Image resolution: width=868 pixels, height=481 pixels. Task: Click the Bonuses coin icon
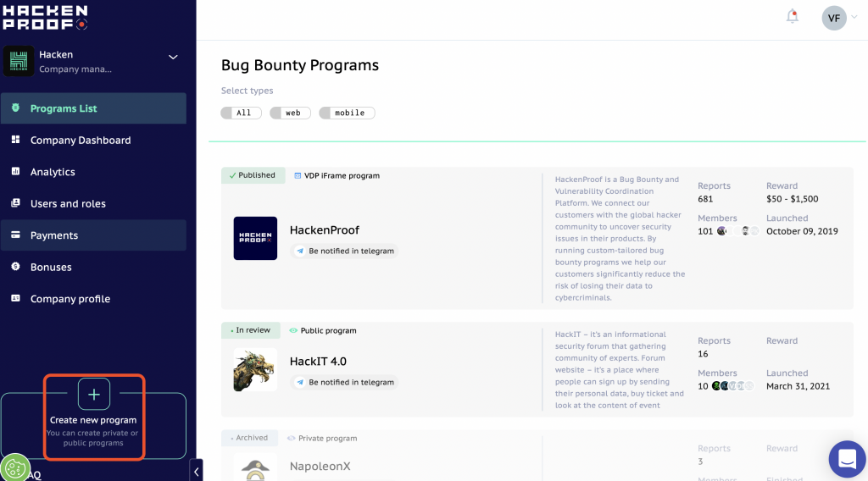(15, 267)
